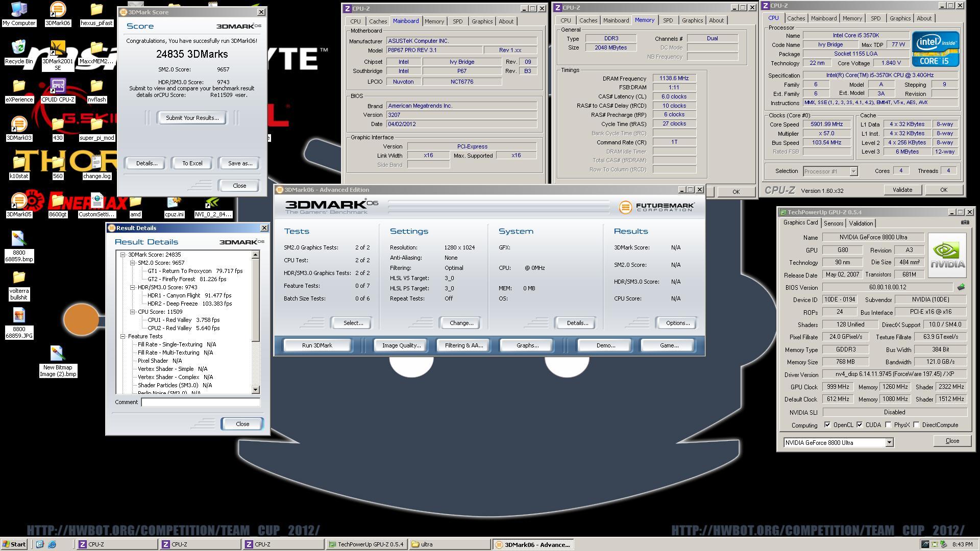
Task: Collapse the CPU Score tree node
Action: pos(132,312)
